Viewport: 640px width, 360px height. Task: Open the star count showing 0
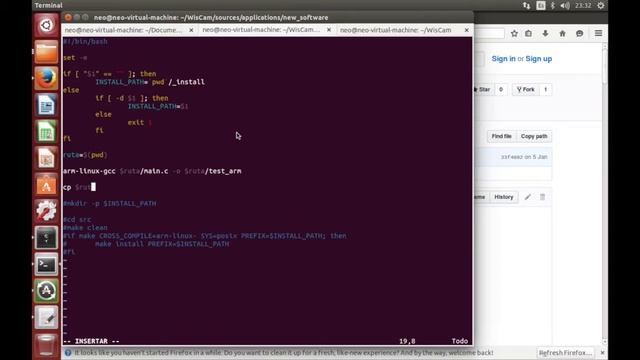pyautogui.click(x=501, y=89)
